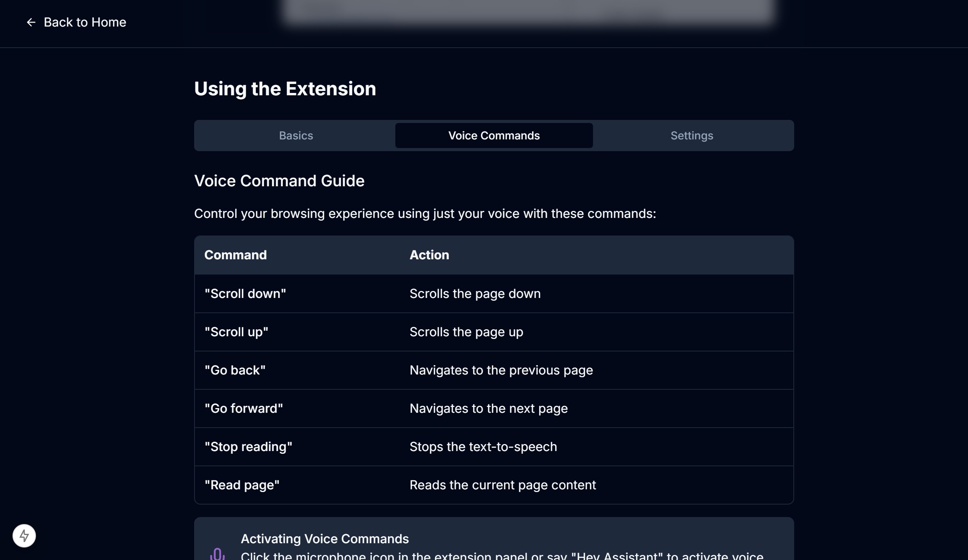Screen dimensions: 968x560
Task: Click "Reads the current page content" text
Action: click(x=502, y=485)
